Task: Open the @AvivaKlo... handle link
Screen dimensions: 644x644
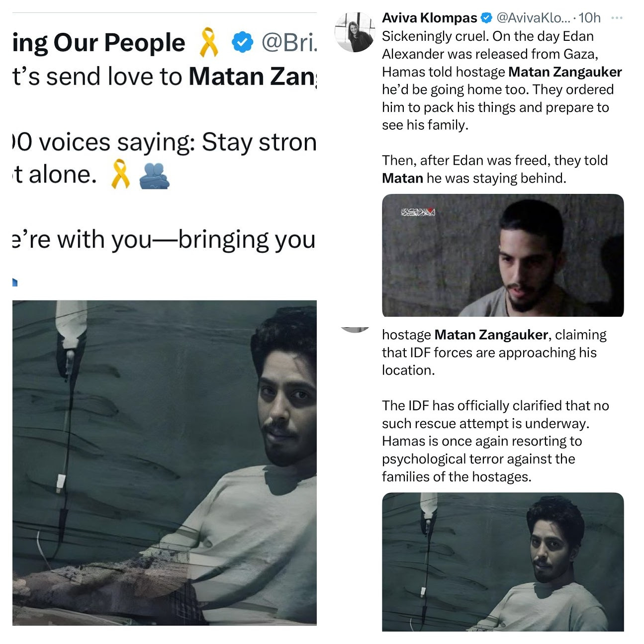Action: coord(533,18)
